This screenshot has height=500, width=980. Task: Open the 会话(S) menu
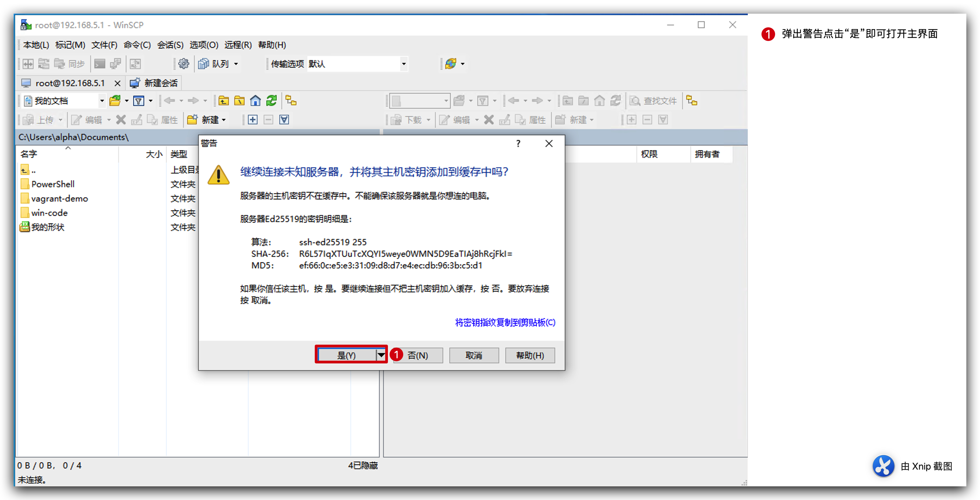[170, 45]
